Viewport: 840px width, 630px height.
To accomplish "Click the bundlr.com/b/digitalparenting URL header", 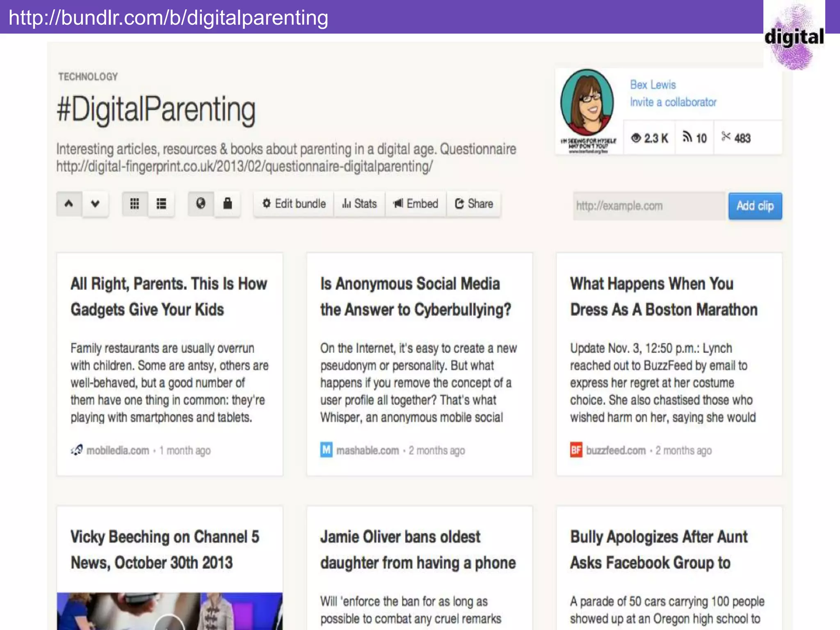I will coord(168,18).
